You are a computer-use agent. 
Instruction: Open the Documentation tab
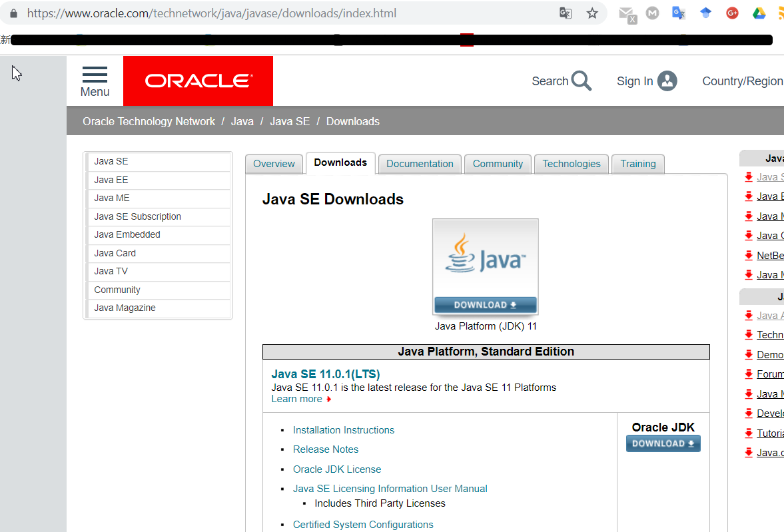(420, 164)
